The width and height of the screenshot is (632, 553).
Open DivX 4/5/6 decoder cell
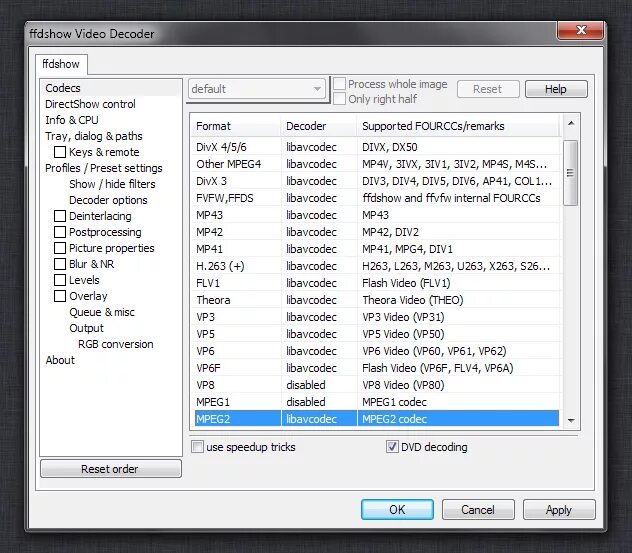pos(319,147)
